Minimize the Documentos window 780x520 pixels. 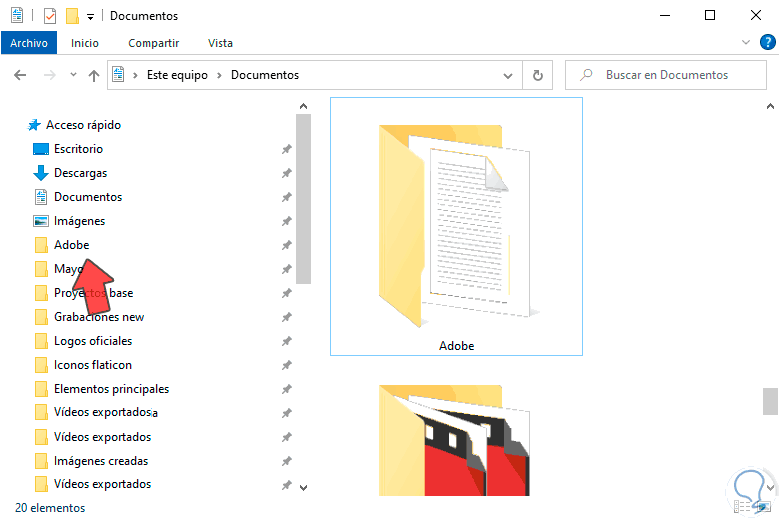[x=665, y=16]
